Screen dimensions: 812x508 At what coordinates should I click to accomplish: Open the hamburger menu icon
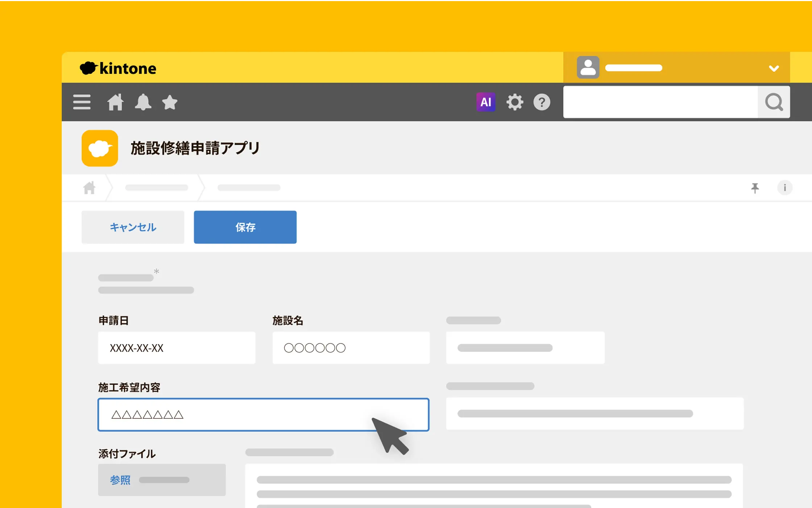pos(82,102)
